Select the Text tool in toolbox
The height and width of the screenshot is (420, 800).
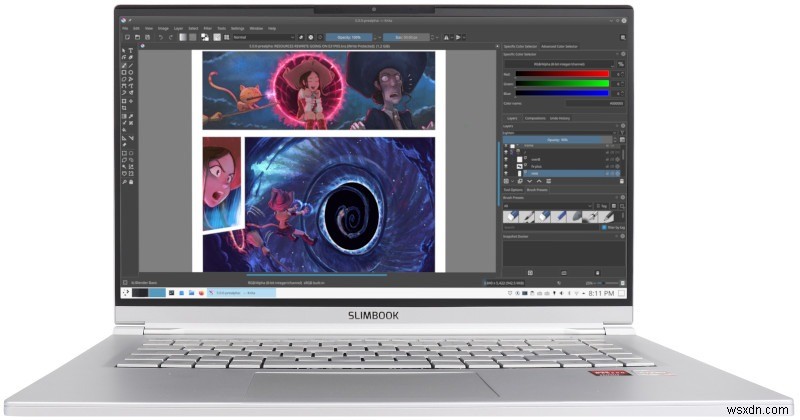coord(131,51)
